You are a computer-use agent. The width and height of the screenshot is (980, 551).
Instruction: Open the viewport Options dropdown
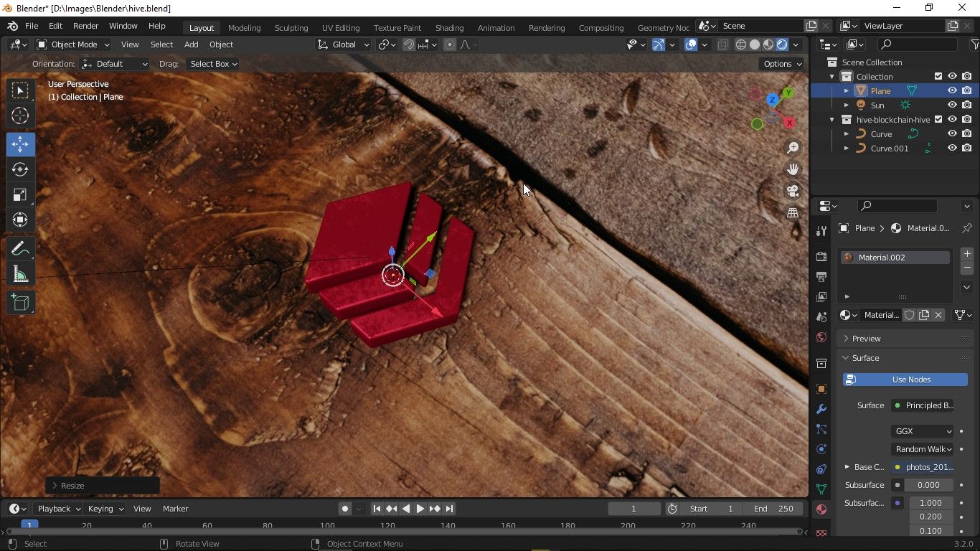click(783, 64)
